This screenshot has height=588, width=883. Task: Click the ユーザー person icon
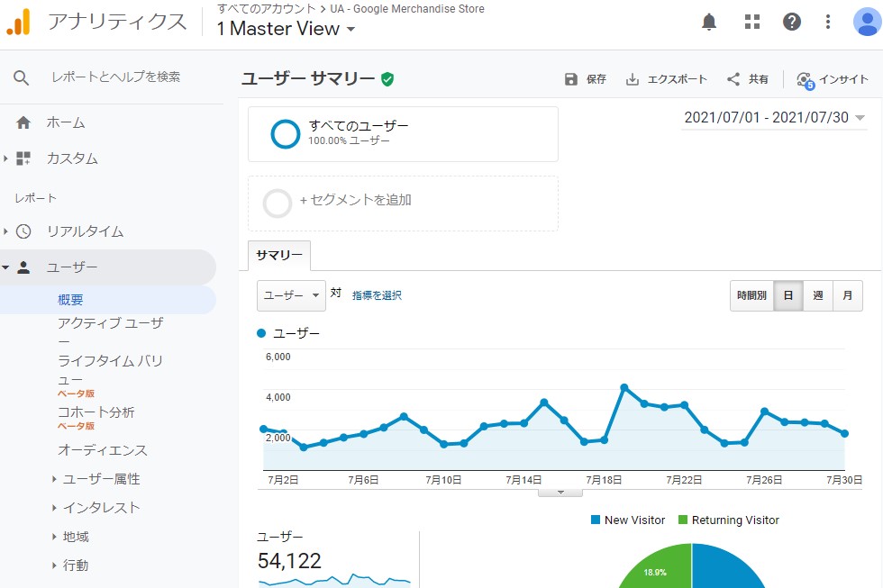(x=23, y=267)
